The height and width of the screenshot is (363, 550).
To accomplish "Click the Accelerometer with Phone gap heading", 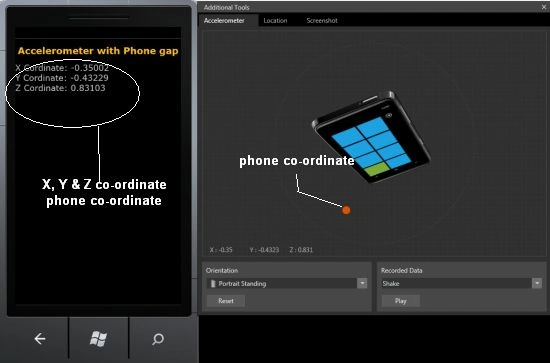I will tap(98, 51).
